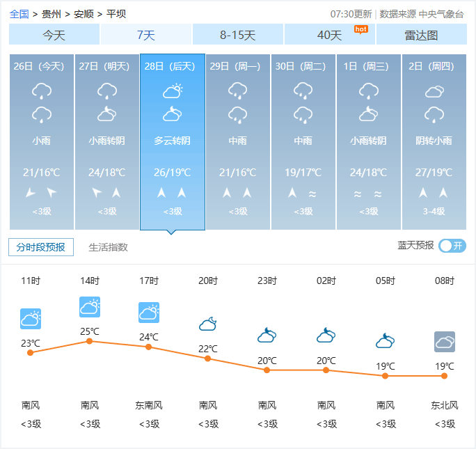Viewport: 476px width, 449px height.
Task: Click the 14时 hourly weather icon
Action: click(90, 307)
